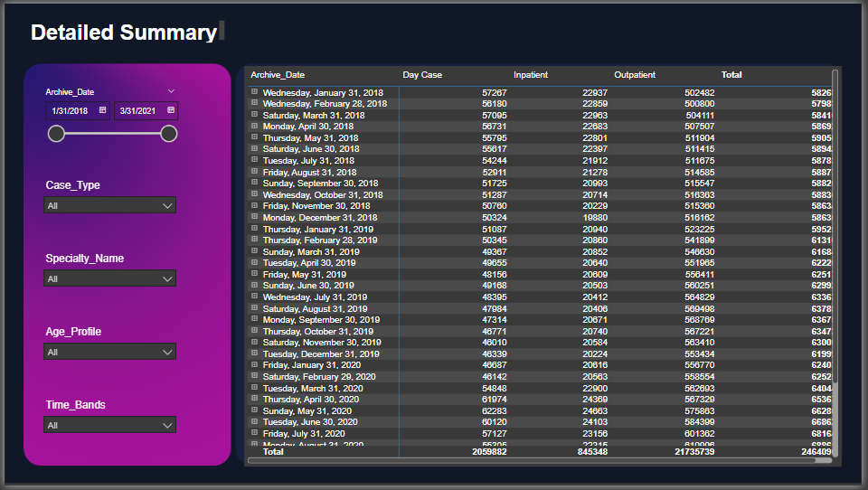The image size is (868, 490).
Task: Expand the Sunday, September 30, 2018 row
Action: [x=255, y=183]
